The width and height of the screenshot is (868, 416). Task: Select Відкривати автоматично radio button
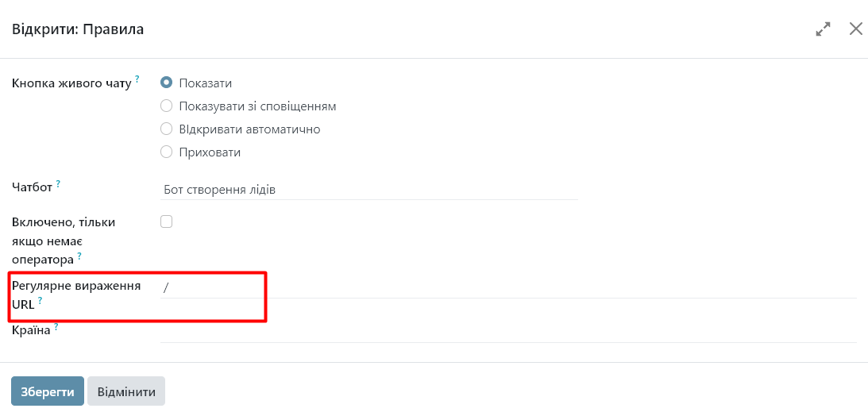pyautogui.click(x=167, y=129)
